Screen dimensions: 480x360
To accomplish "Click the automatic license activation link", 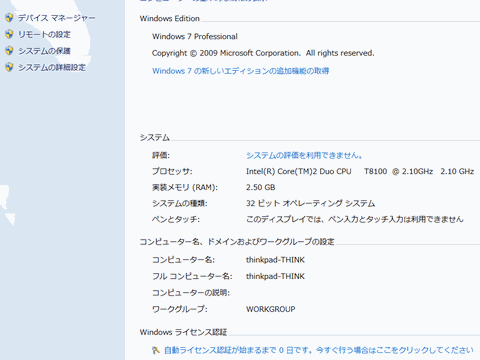I will point(319,350).
